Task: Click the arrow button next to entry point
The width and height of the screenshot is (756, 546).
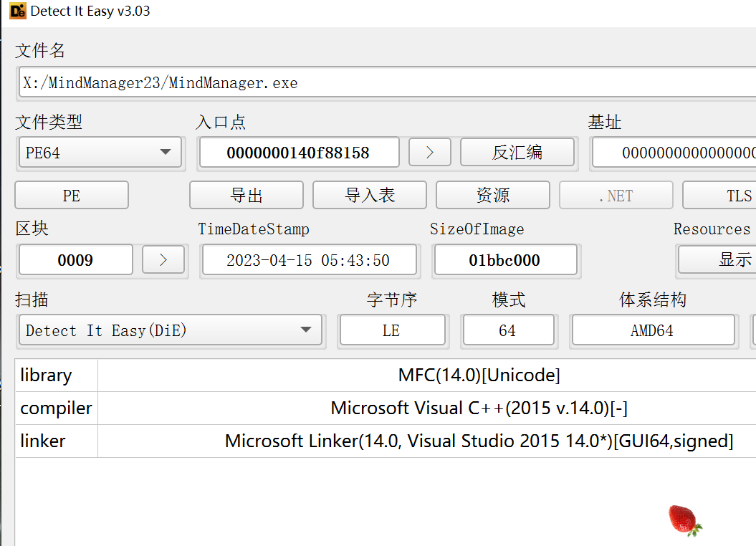Action: [429, 153]
